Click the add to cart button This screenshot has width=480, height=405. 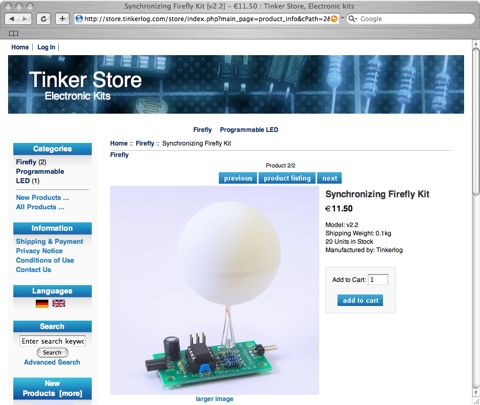pyautogui.click(x=360, y=300)
